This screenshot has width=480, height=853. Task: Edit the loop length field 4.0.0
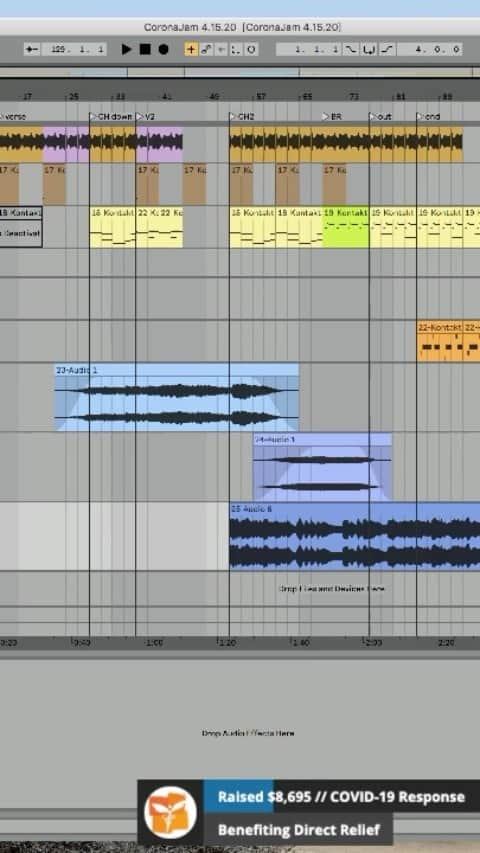tap(430, 50)
